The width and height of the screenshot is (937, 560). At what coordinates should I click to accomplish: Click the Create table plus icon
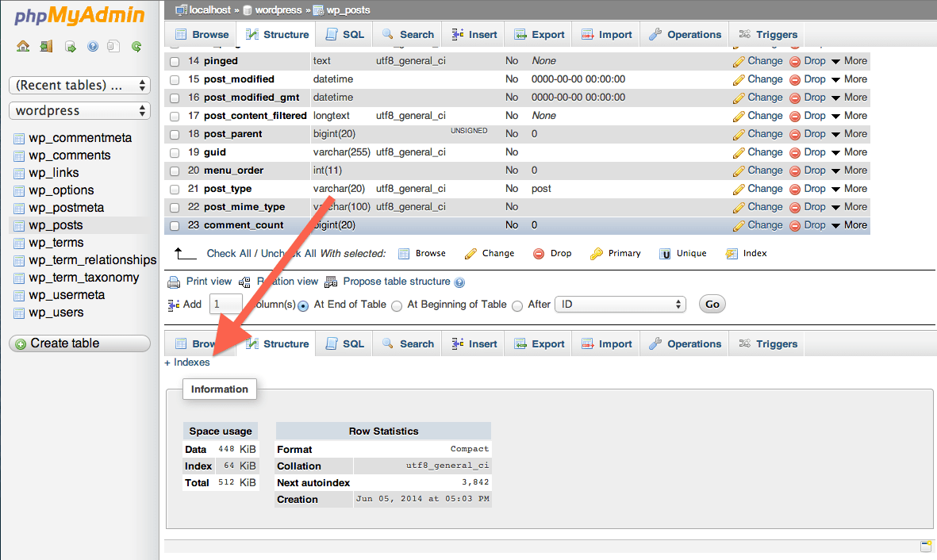pos(21,344)
